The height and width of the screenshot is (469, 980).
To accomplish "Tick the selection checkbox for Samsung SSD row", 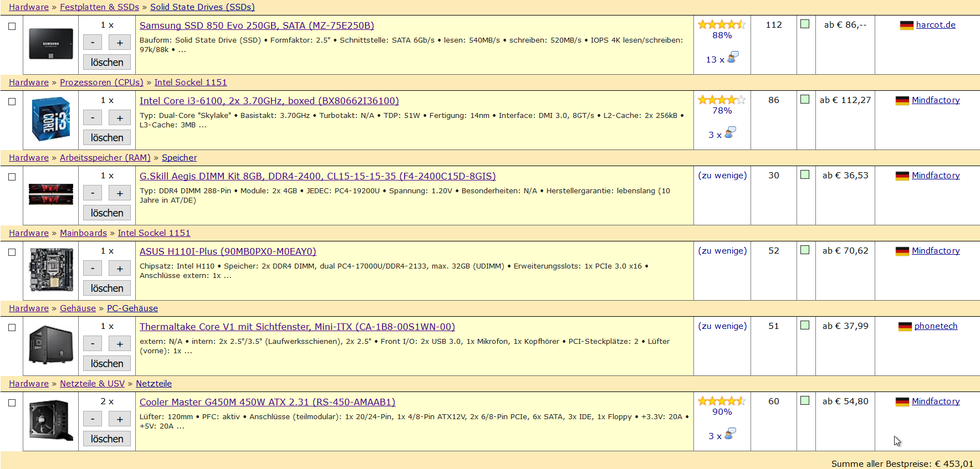I will point(12,26).
